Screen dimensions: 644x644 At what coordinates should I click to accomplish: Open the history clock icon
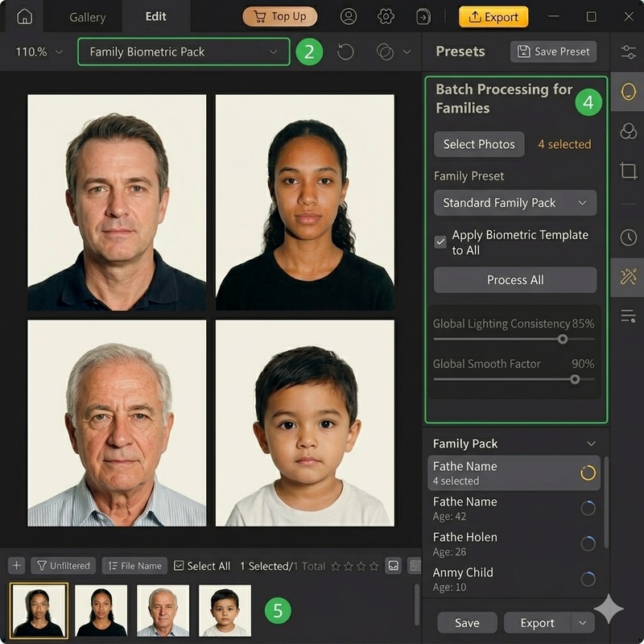tap(628, 237)
